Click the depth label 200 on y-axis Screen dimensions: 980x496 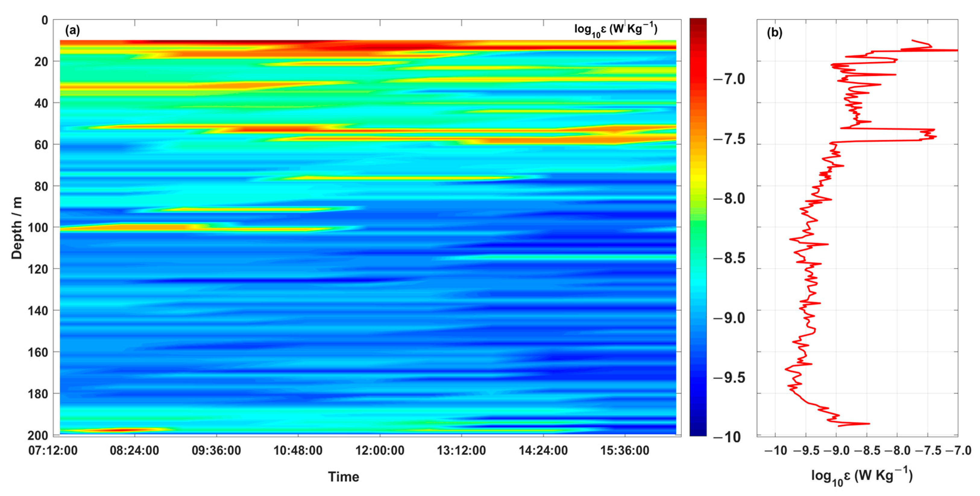(38, 435)
